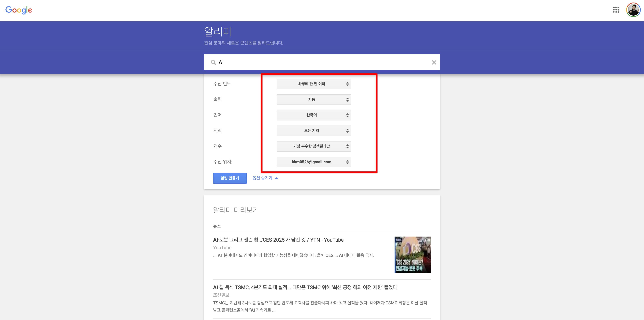This screenshot has height=320, width=644.
Task: Focus the alert search field containing AI
Action: 322,62
